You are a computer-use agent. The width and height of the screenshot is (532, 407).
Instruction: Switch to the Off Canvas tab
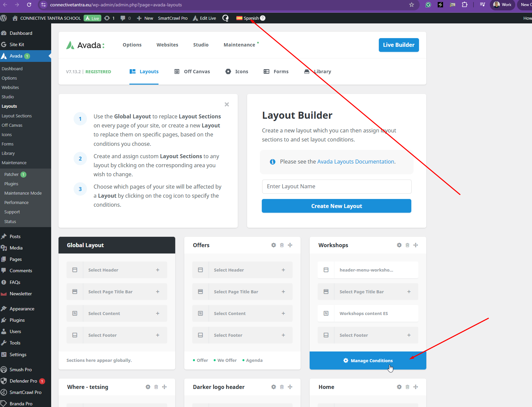point(192,72)
